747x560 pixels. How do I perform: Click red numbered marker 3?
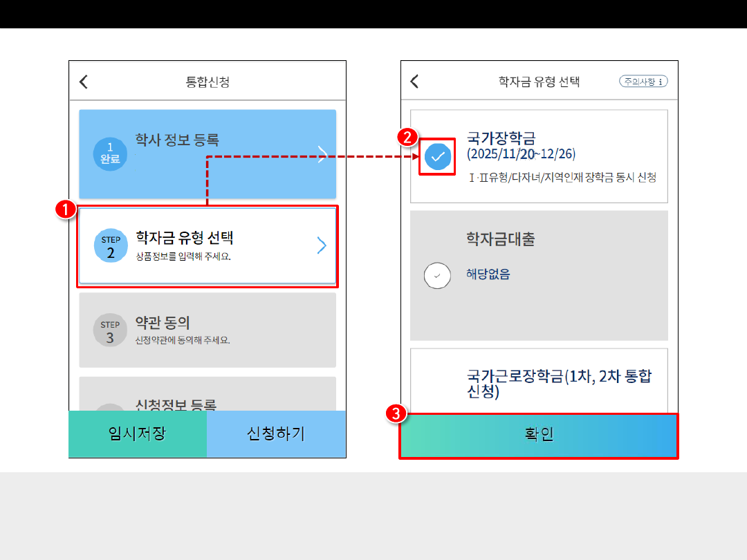tap(396, 413)
